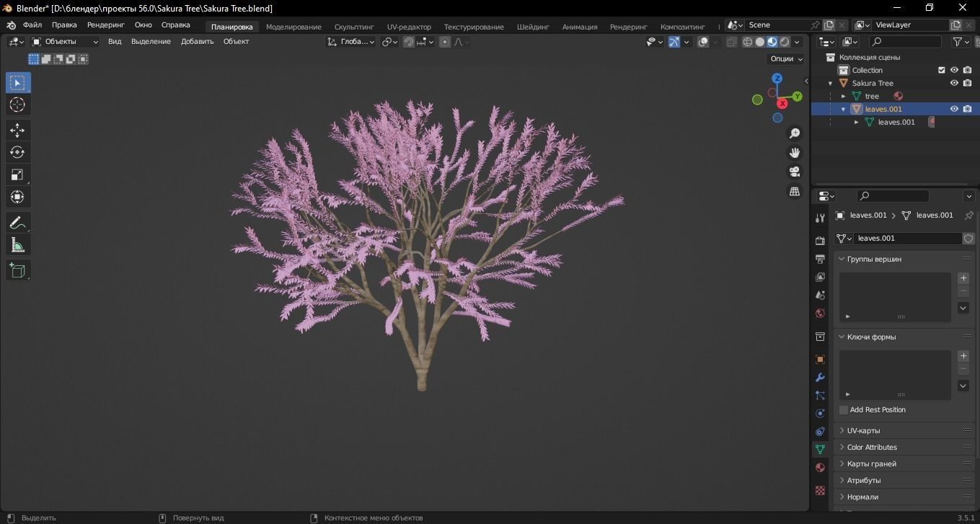The height and width of the screenshot is (524, 980).
Task: Open the Physics properties tab
Action: pyautogui.click(x=820, y=413)
